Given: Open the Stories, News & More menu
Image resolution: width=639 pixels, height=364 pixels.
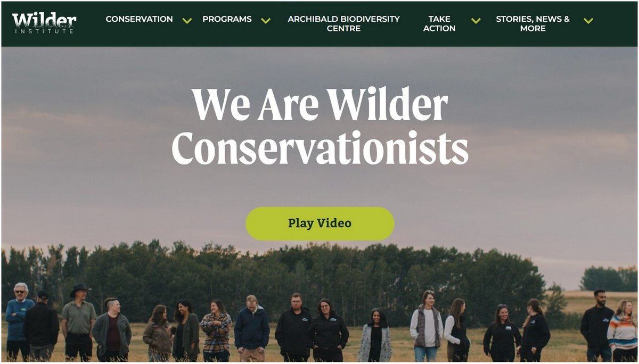Looking at the screenshot, I should (x=532, y=23).
